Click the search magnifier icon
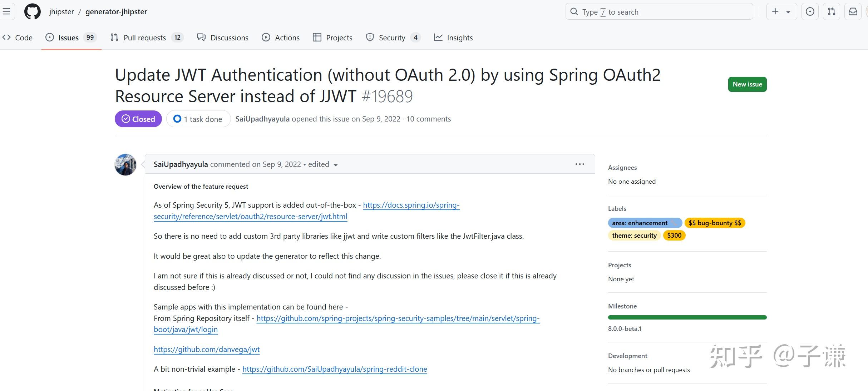868x391 pixels. click(x=574, y=12)
